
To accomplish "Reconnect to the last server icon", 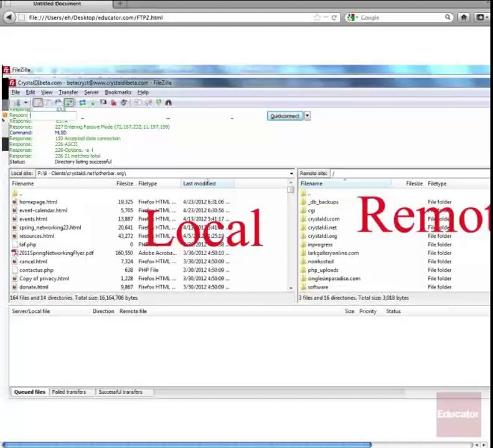I will [124, 103].
